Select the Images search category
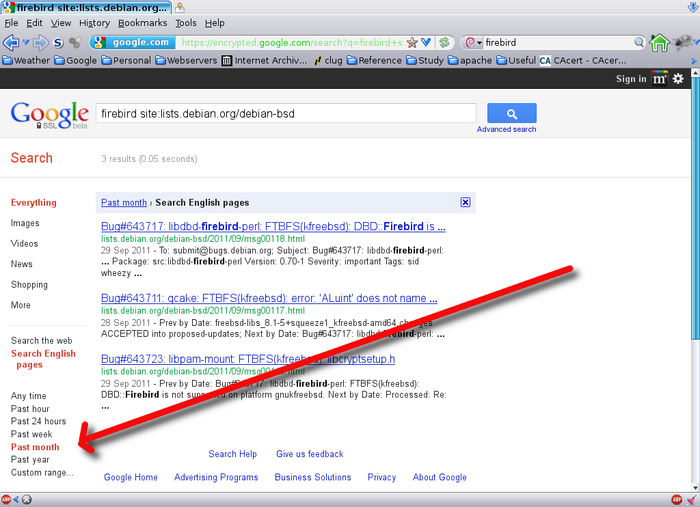The width and height of the screenshot is (700, 507). point(25,223)
